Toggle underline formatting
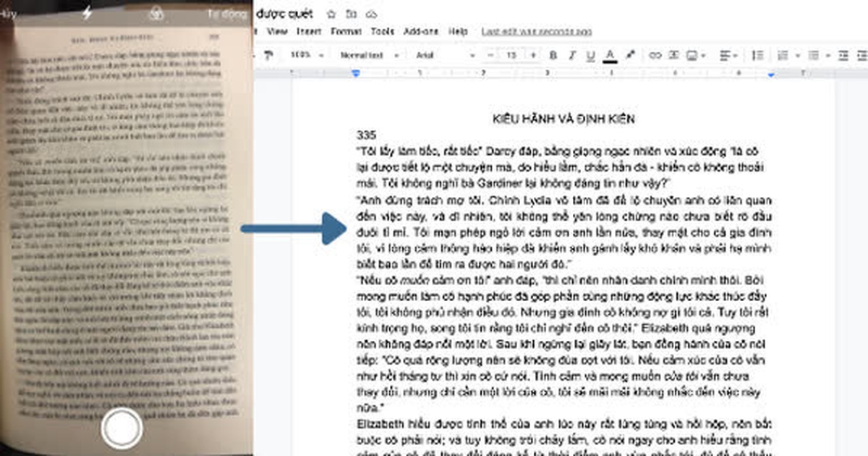The image size is (868, 456). click(x=590, y=55)
